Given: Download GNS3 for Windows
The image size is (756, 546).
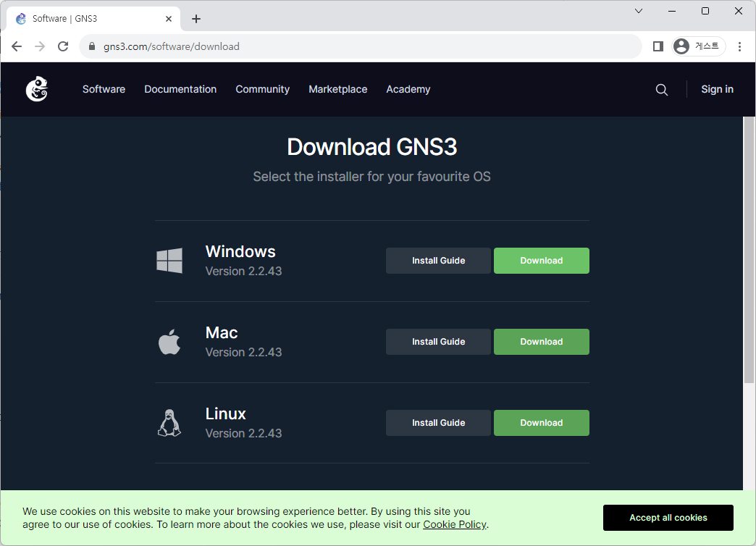Looking at the screenshot, I should (542, 261).
